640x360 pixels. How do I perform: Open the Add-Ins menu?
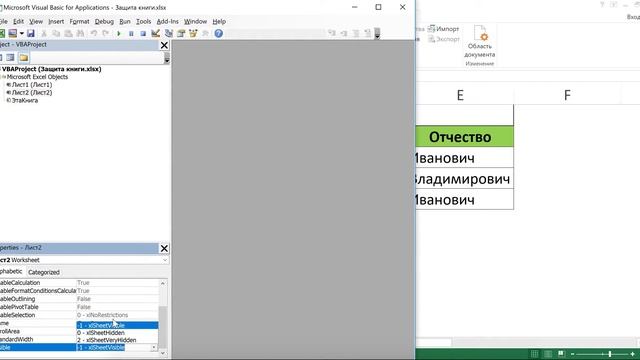click(x=167, y=22)
